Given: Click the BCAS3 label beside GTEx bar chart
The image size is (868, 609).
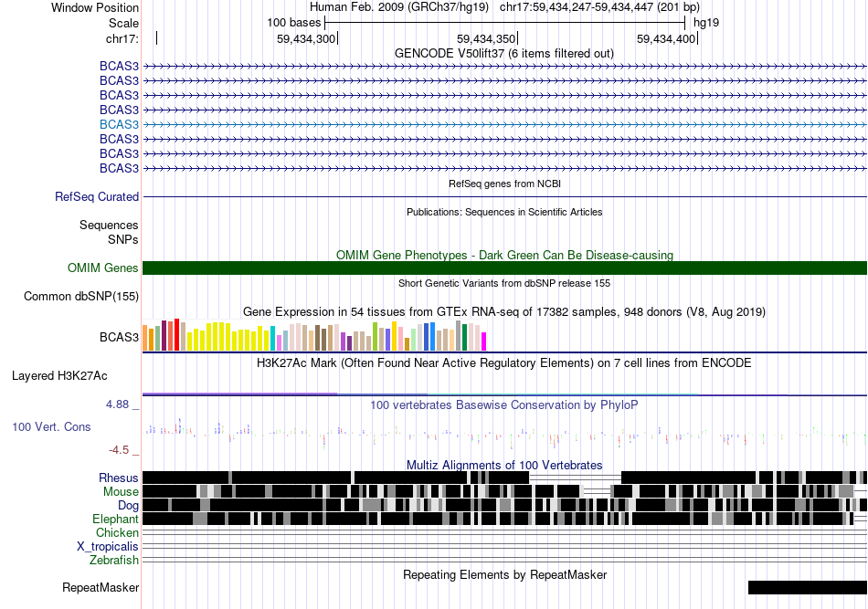Looking at the screenshot, I should [x=119, y=338].
